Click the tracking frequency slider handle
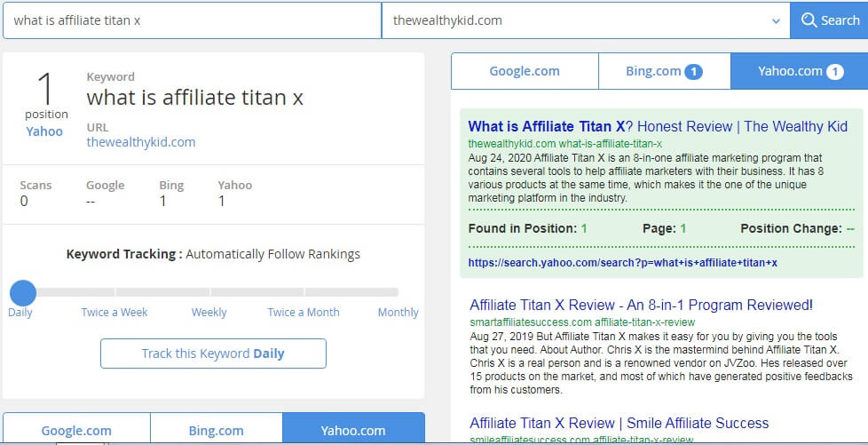 point(23,292)
